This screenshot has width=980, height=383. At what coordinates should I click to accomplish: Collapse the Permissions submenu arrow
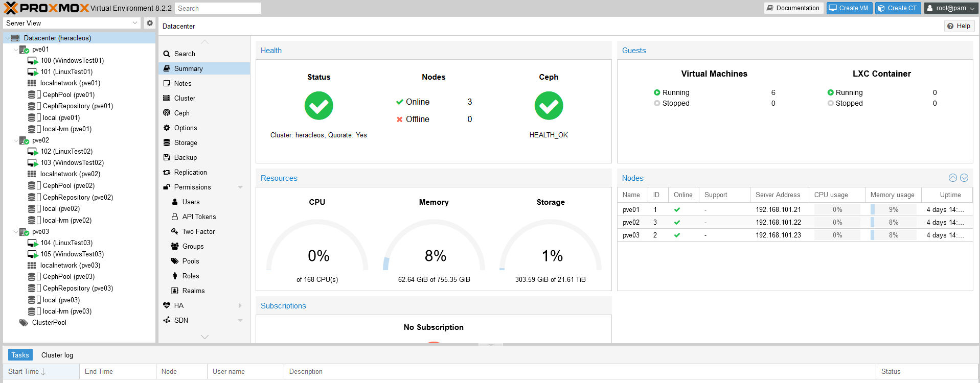pos(240,187)
